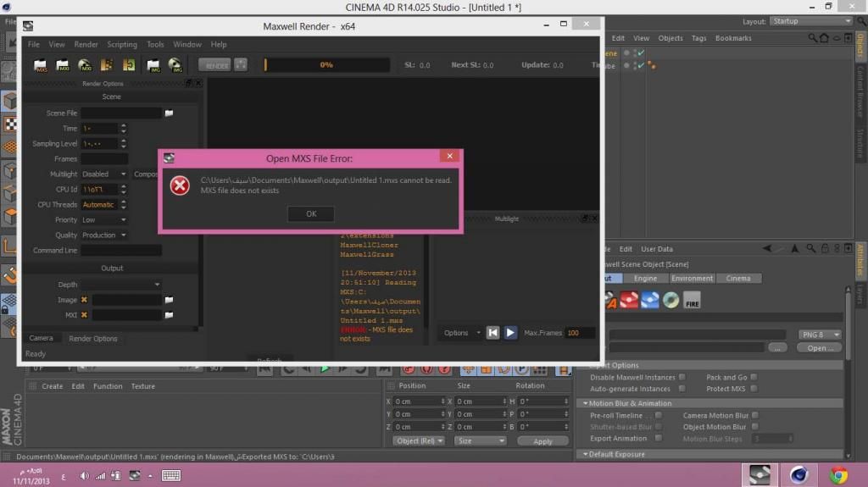Image resolution: width=868 pixels, height=487 pixels.
Task: Toggle Auto-generate Instances checkbox
Action: 682,389
